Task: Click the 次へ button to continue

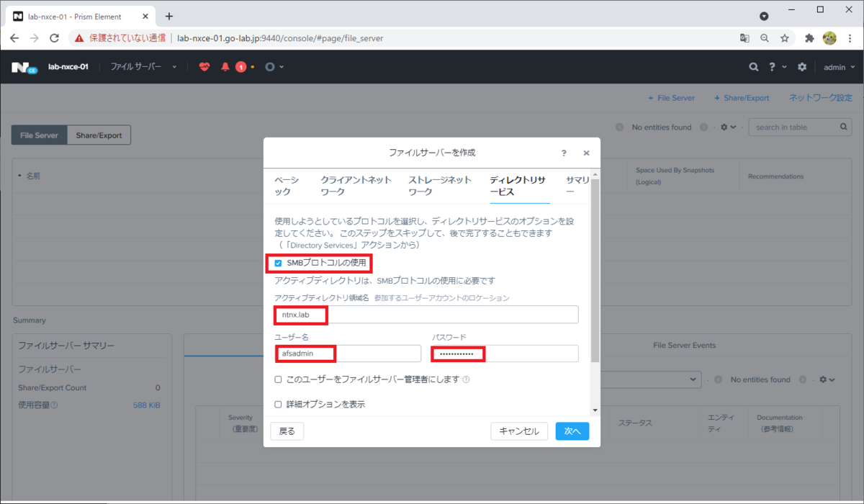Action: click(572, 431)
